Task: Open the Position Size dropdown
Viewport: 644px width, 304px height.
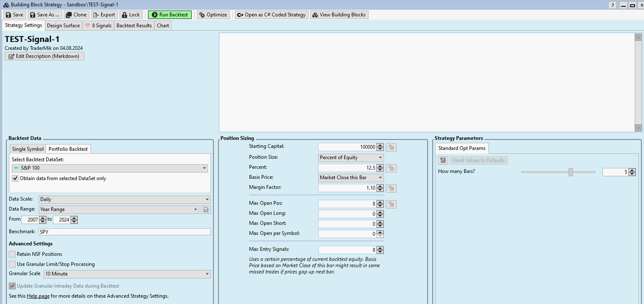Action: (x=351, y=157)
